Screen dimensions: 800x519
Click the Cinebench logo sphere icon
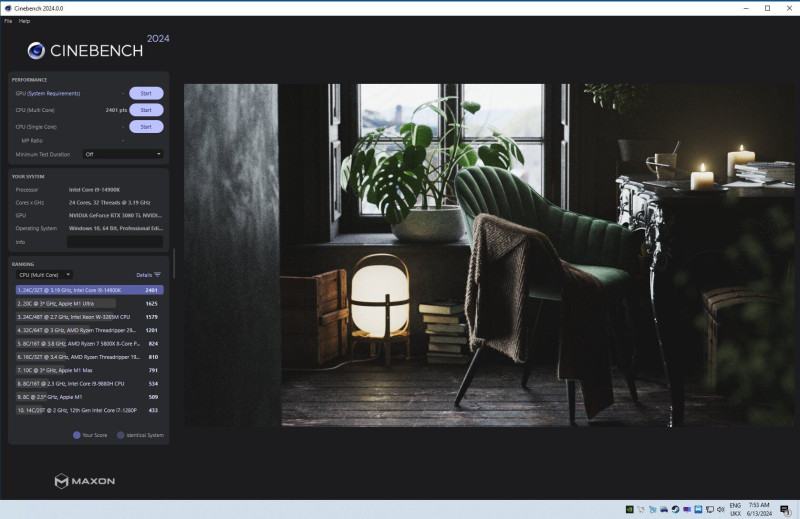(x=36, y=51)
